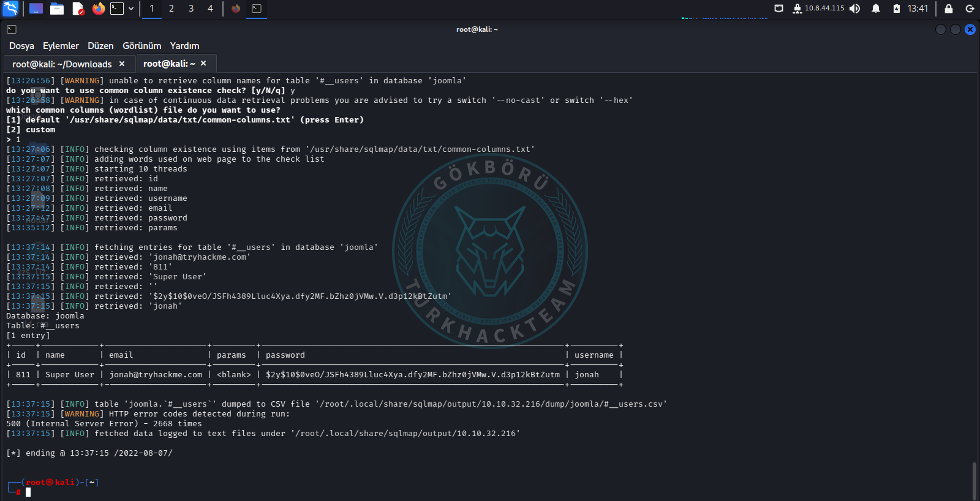Switch to workspace 4
The width and height of the screenshot is (980, 501).
tap(210, 9)
